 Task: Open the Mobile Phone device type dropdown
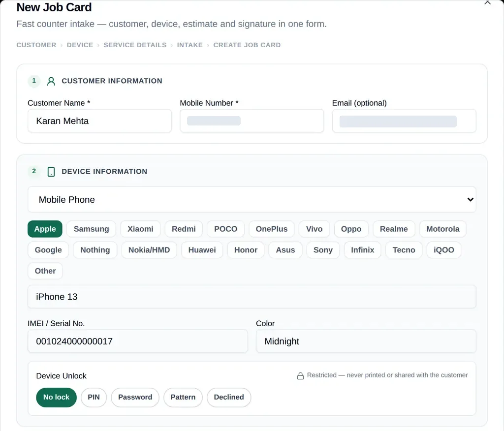point(252,200)
